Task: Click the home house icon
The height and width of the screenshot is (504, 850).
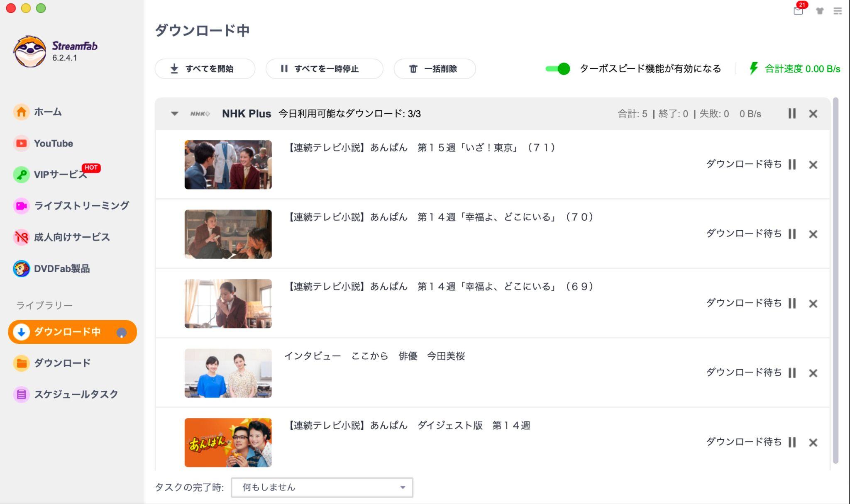Action: (x=21, y=112)
